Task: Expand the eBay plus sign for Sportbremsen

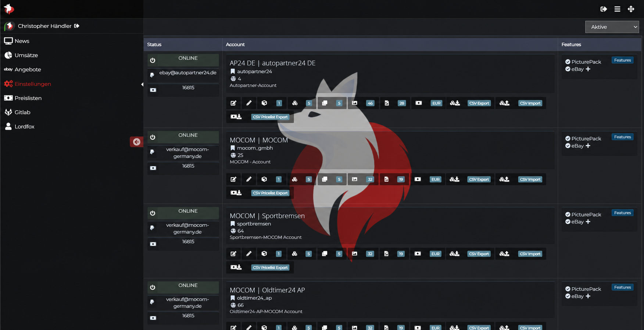Action: tap(588, 222)
